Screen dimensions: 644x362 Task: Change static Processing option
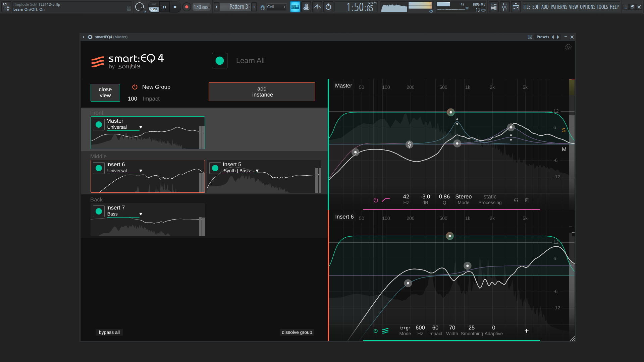490,197
